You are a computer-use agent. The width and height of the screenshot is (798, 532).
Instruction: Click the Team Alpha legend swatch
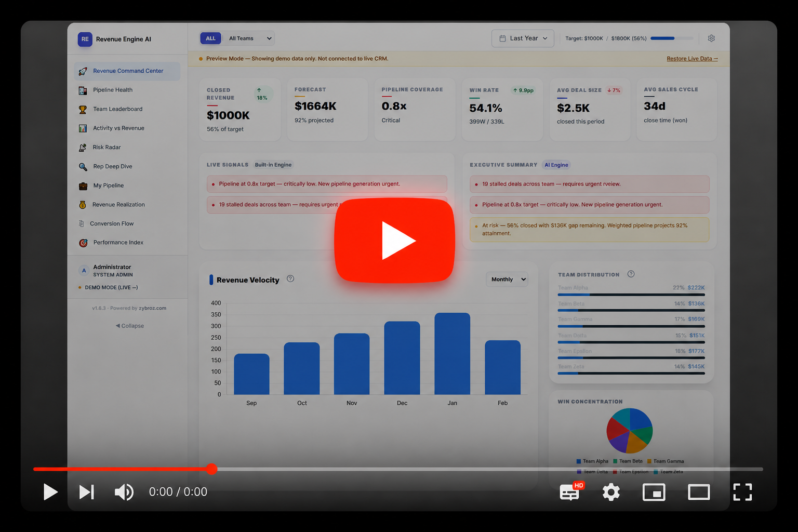coord(579,461)
